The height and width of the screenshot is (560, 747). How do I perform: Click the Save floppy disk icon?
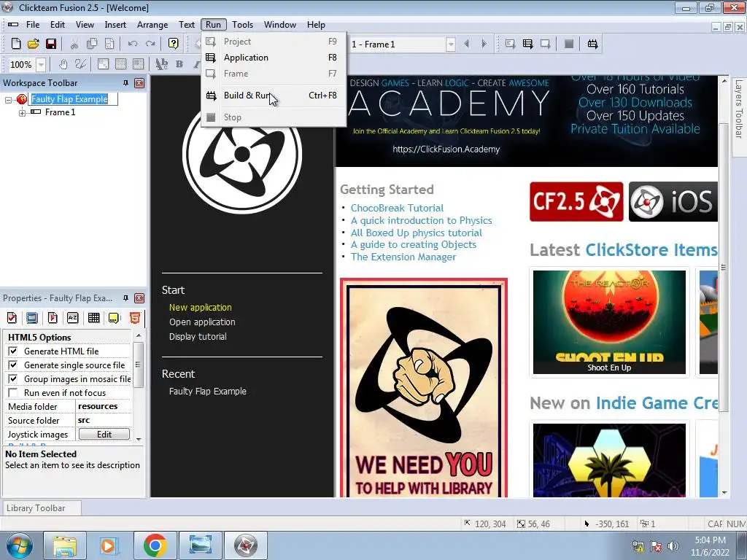[x=51, y=44]
